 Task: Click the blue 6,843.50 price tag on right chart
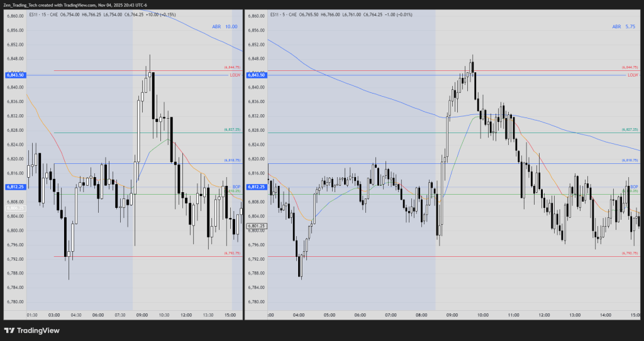click(x=256, y=75)
